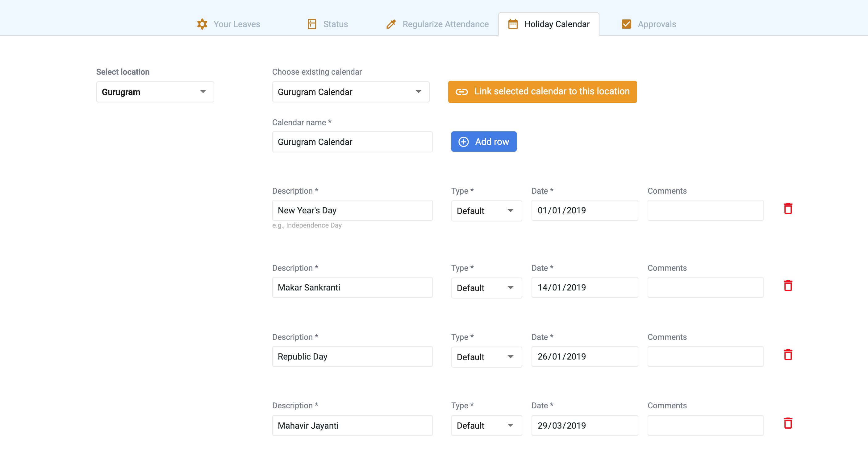
Task: Edit the Makar Sankranti description field
Action: 352,287
